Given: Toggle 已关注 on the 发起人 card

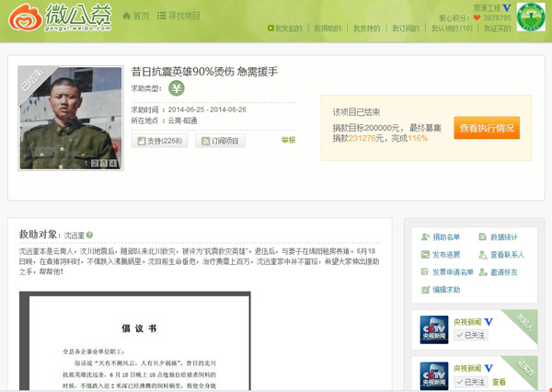Looking at the screenshot, I should 471,335.
